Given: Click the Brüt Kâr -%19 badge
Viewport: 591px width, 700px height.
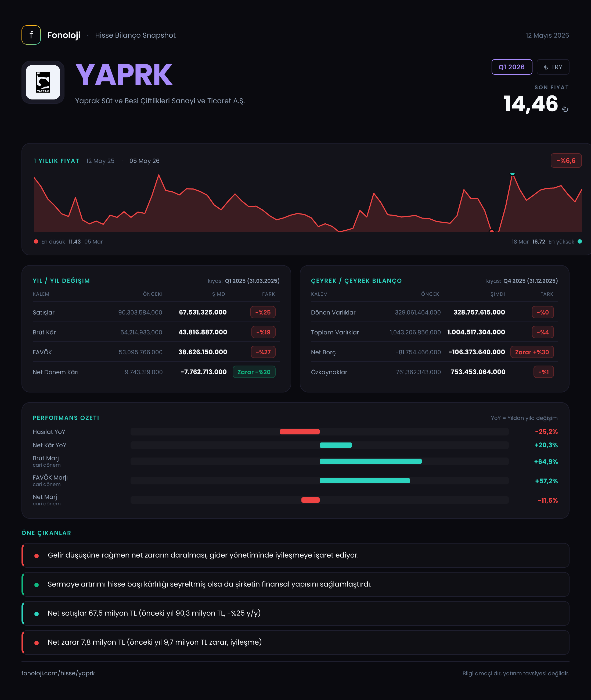Looking at the screenshot, I should [263, 332].
